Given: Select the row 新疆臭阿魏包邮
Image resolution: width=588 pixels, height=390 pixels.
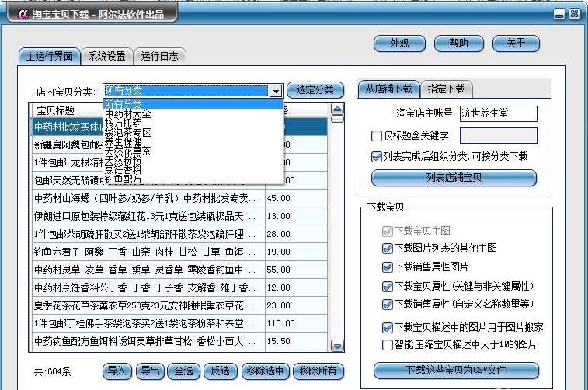Looking at the screenshot, I should (68, 145).
